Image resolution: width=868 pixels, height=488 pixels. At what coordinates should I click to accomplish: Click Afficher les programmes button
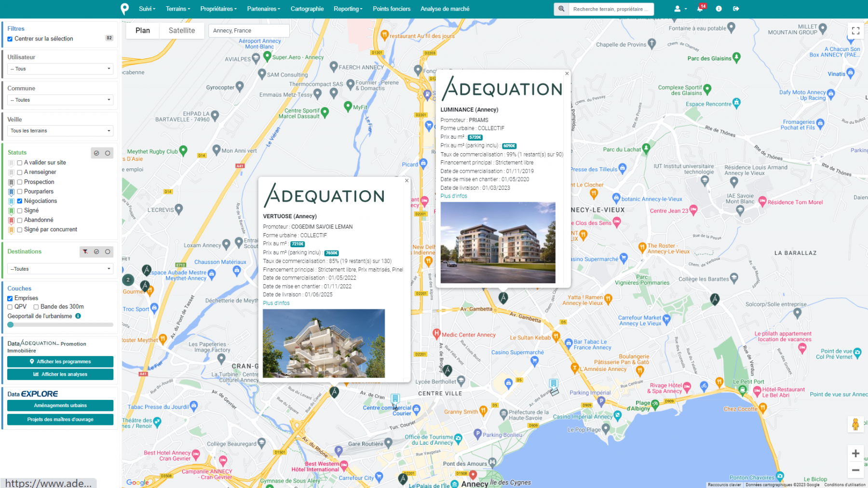coord(60,362)
